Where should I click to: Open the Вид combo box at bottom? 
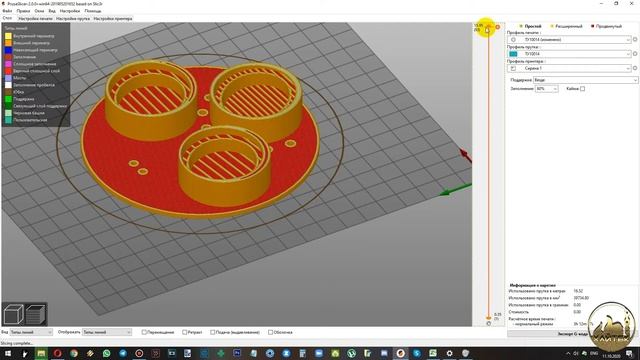point(31,332)
